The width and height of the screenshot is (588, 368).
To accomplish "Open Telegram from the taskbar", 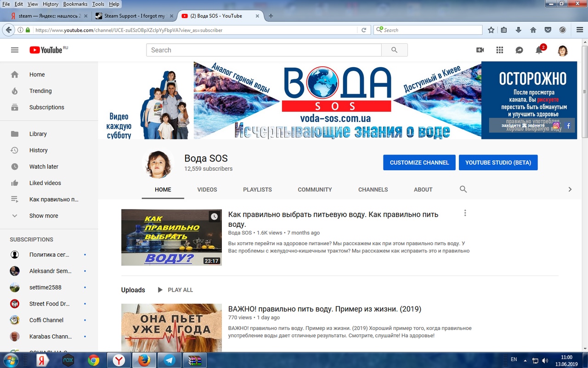I will [169, 360].
